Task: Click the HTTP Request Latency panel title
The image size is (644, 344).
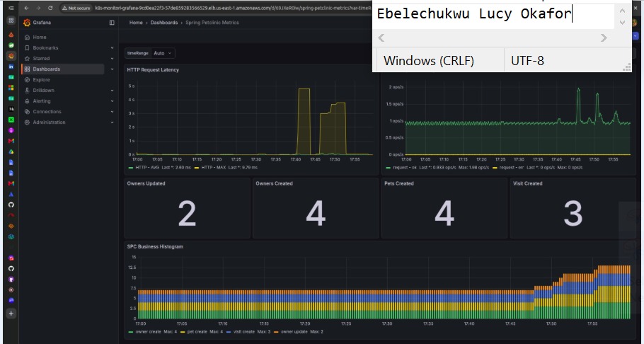Action: (x=153, y=70)
